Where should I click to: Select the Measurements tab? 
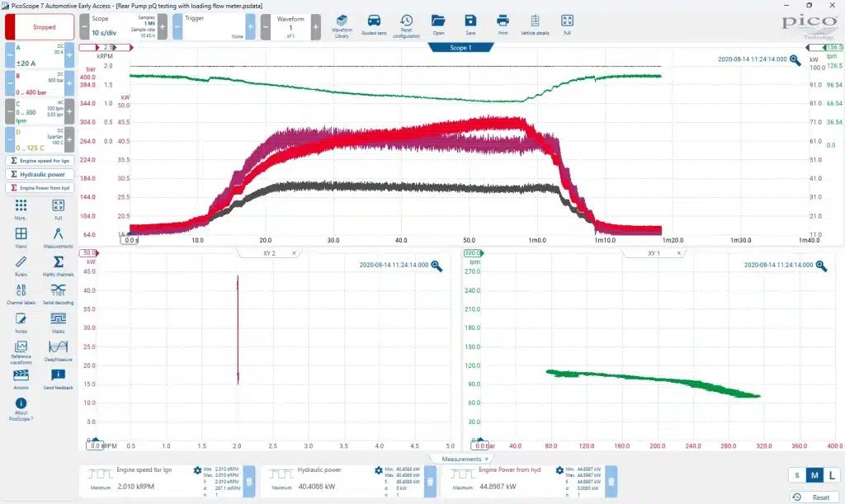coord(461,459)
